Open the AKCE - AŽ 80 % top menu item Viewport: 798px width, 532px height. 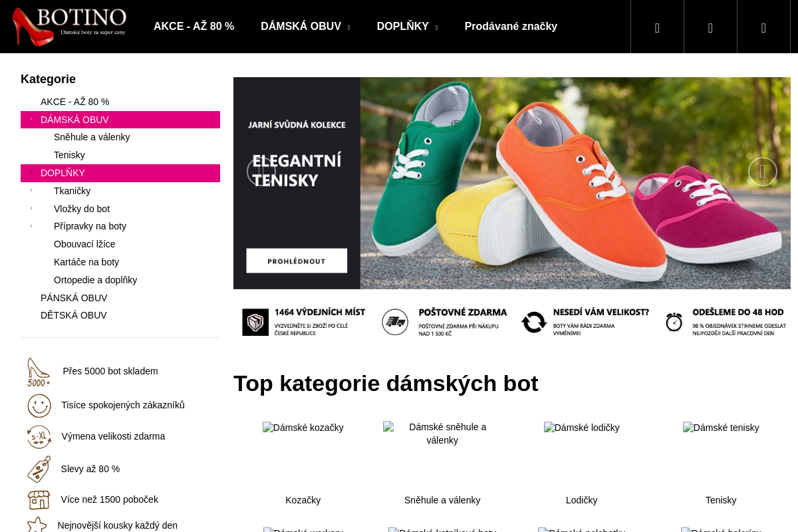click(194, 27)
